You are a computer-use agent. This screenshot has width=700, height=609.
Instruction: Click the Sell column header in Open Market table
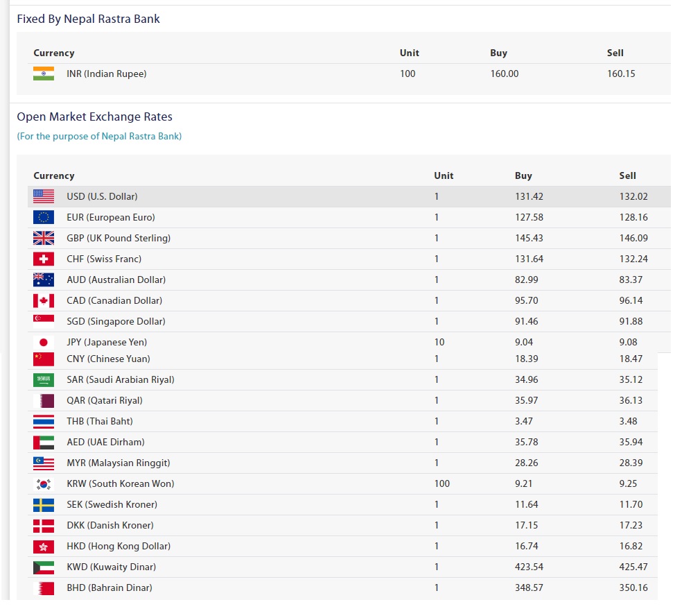click(627, 175)
